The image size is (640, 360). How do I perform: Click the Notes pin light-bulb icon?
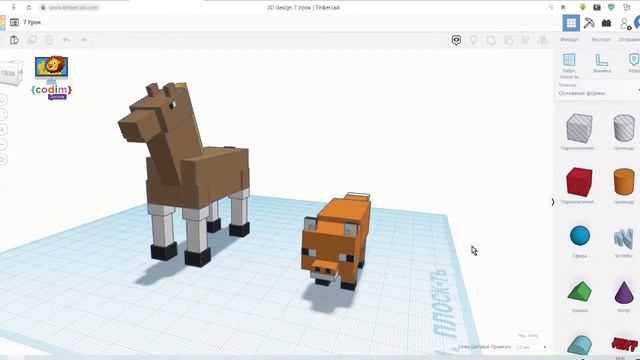click(x=473, y=40)
